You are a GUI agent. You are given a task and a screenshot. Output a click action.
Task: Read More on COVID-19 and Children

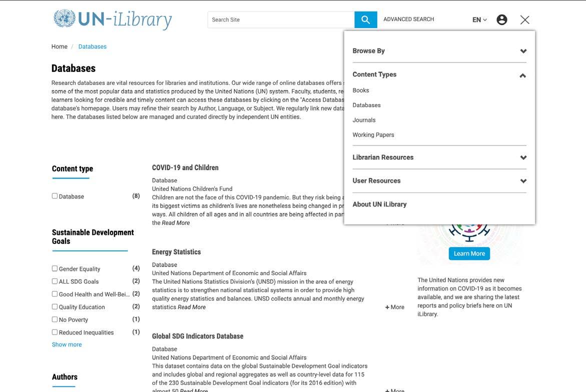[x=176, y=223]
